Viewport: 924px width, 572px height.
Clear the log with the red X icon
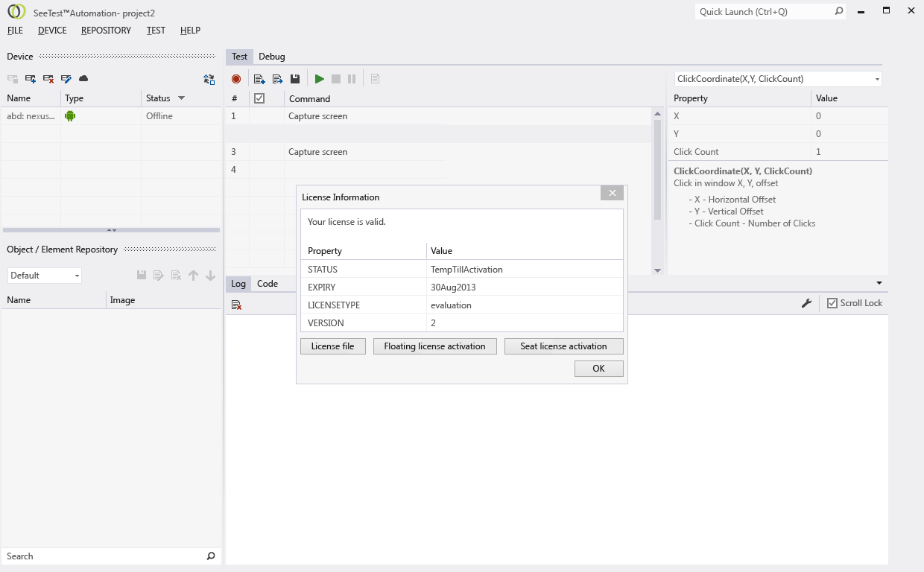pos(236,305)
